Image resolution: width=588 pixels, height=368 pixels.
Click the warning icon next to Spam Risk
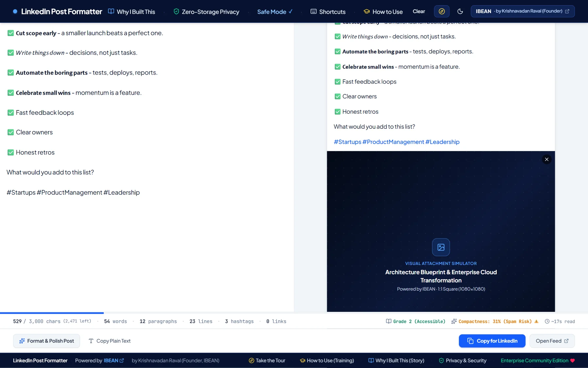pos(536,322)
